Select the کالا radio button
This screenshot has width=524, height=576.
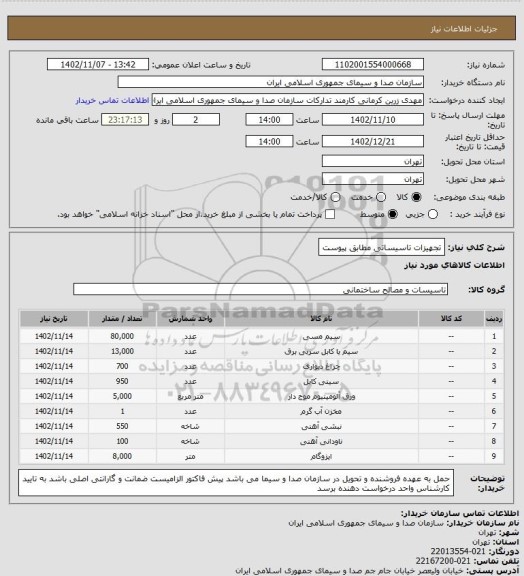[416, 197]
